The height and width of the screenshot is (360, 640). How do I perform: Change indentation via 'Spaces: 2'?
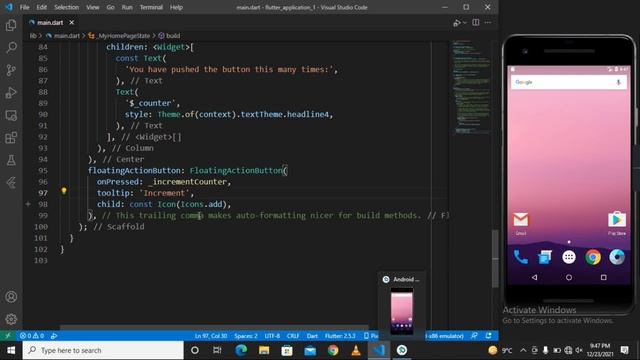click(x=246, y=336)
